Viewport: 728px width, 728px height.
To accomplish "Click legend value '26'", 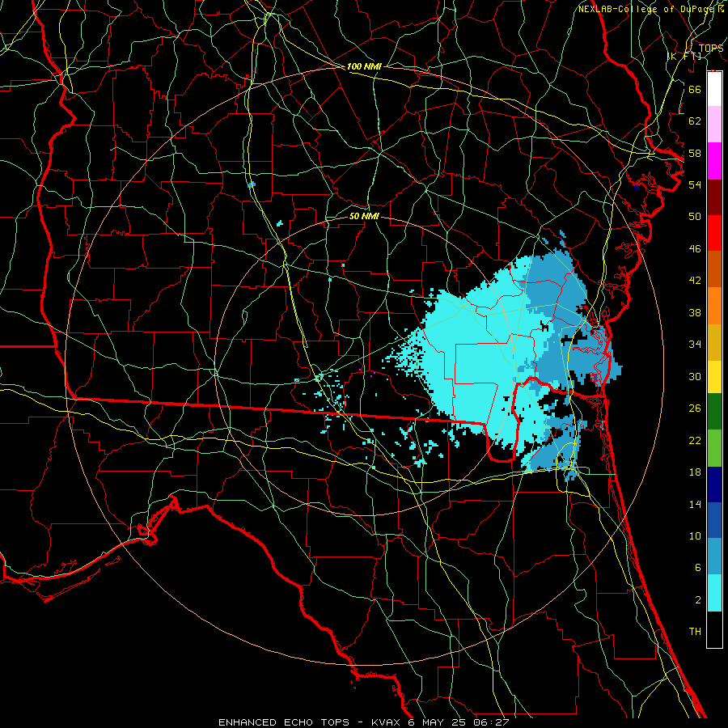I will (x=695, y=408).
